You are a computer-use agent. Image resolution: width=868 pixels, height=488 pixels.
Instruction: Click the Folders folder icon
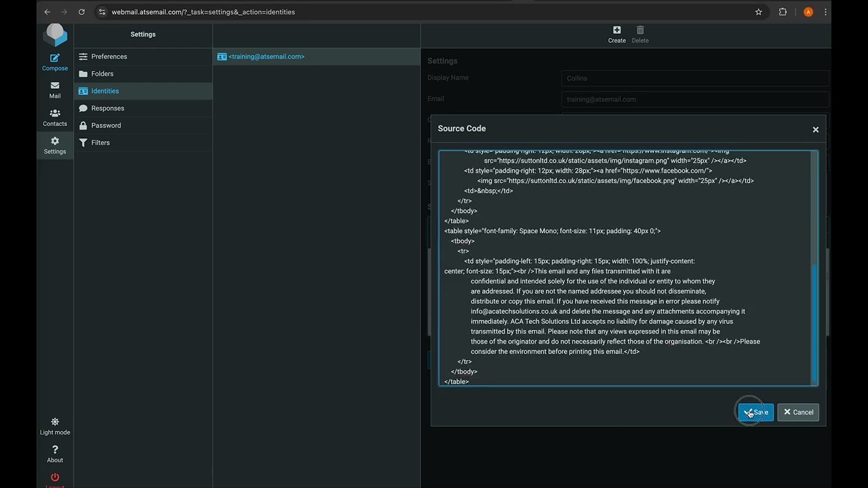(83, 74)
